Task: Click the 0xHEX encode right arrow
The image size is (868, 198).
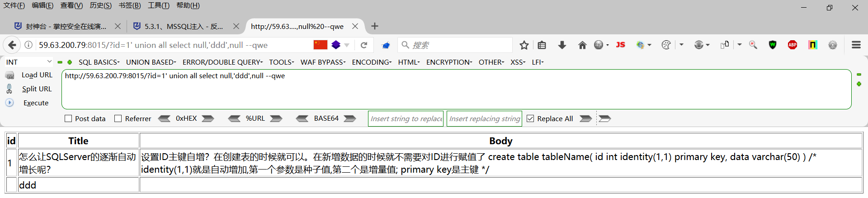Action: tap(208, 118)
